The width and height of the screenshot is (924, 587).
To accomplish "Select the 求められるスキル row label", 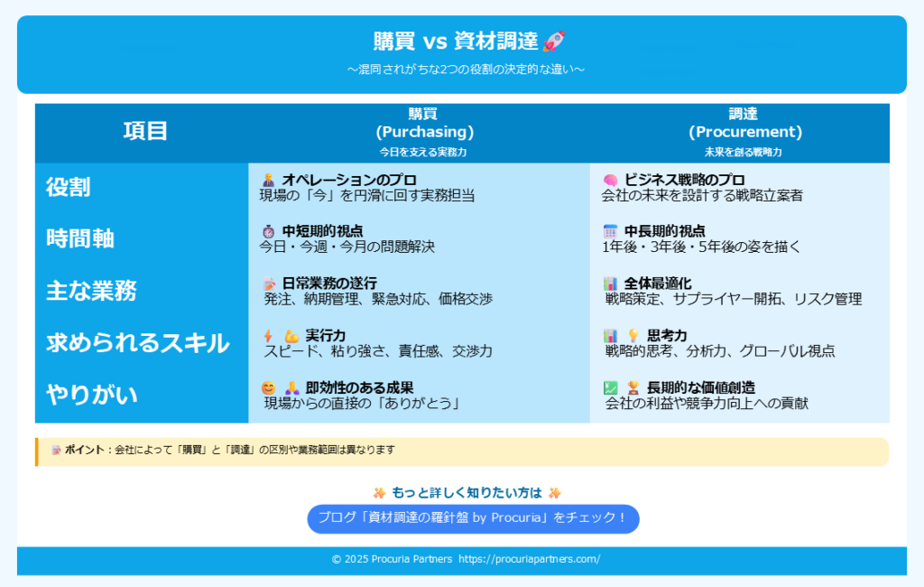I will pos(137,343).
